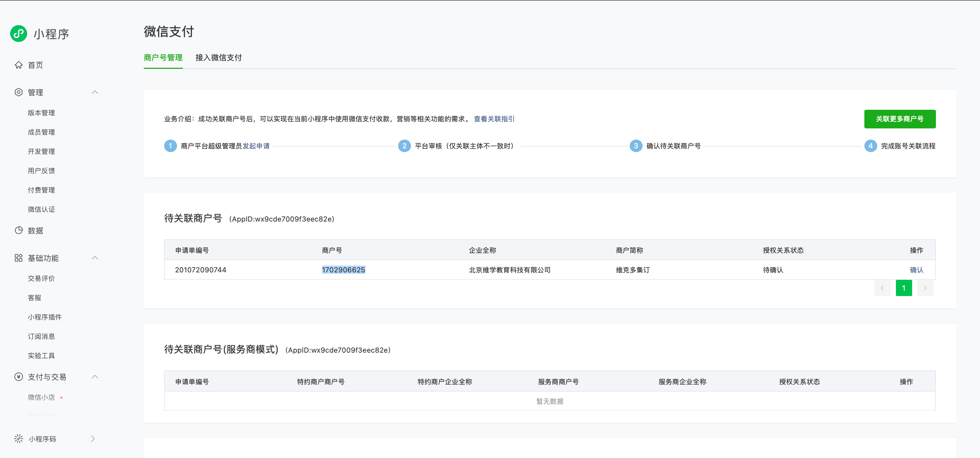This screenshot has width=980, height=458.
Task: Click the 授权关系状态 header in first table
Action: pos(783,250)
